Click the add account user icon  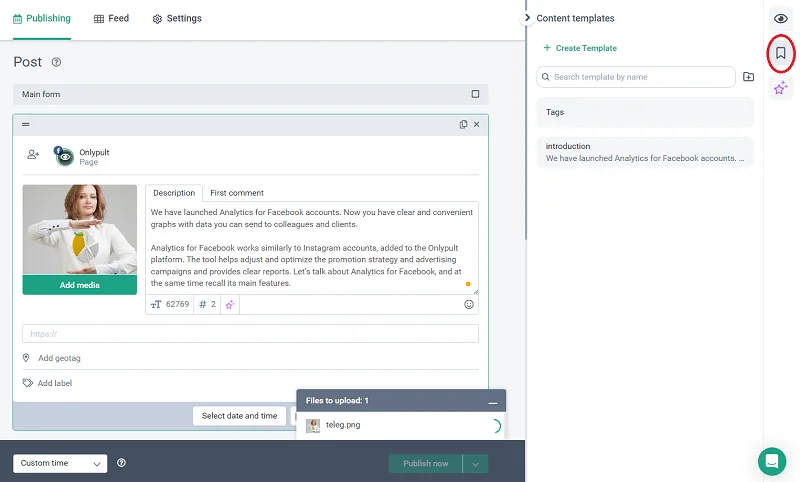tap(33, 154)
